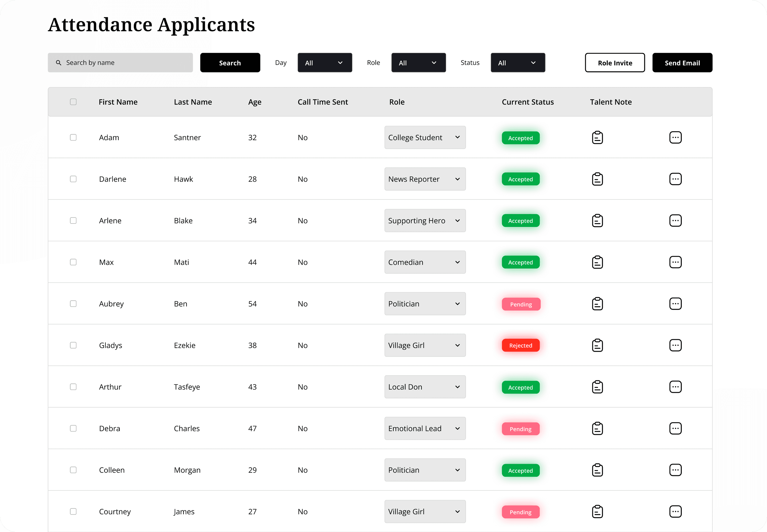Screen dimensions: 767x532
Task: Select Courtney James row checkbox
Action: click(73, 511)
